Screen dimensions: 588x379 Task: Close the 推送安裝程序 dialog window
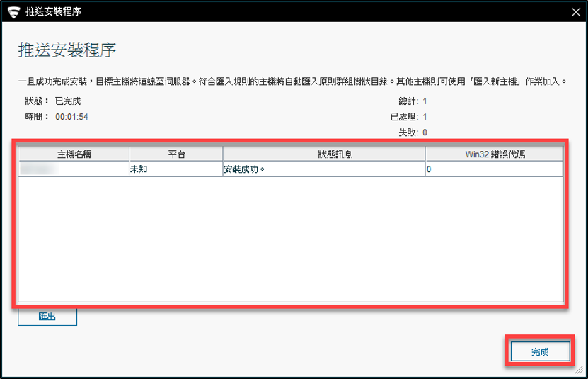575,11
